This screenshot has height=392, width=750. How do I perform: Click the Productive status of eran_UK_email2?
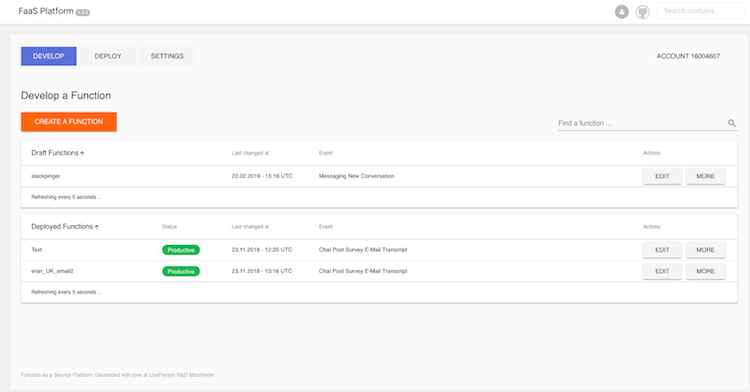181,272
